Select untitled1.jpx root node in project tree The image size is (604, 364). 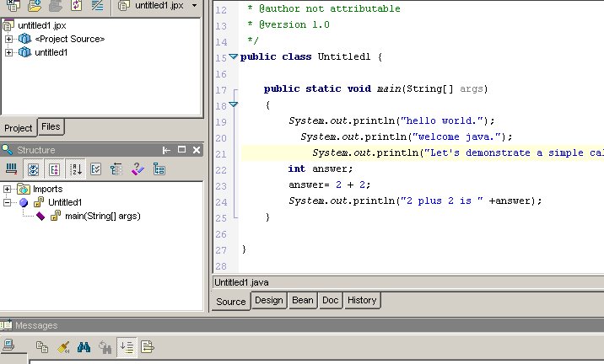point(42,25)
